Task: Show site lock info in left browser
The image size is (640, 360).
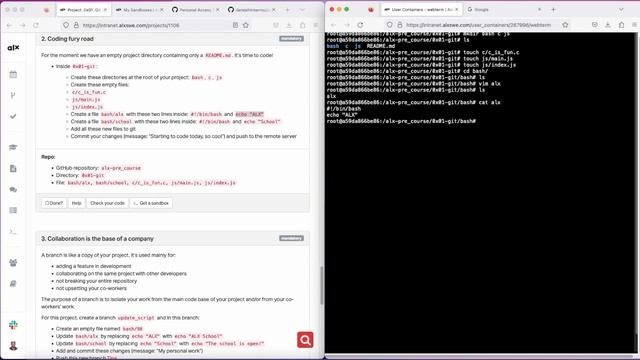Action: tap(76, 25)
